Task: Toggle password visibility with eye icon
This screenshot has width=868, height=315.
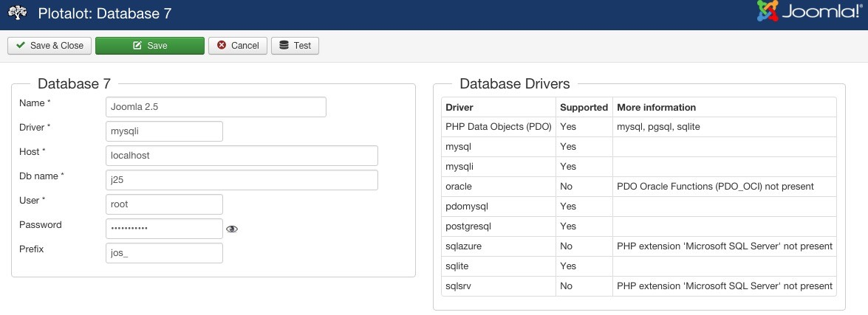Action: (232, 229)
